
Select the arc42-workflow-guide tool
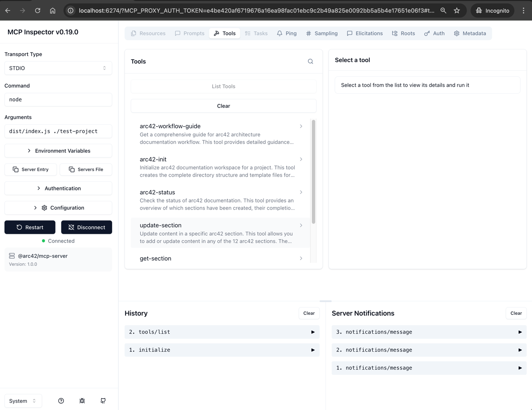221,134
